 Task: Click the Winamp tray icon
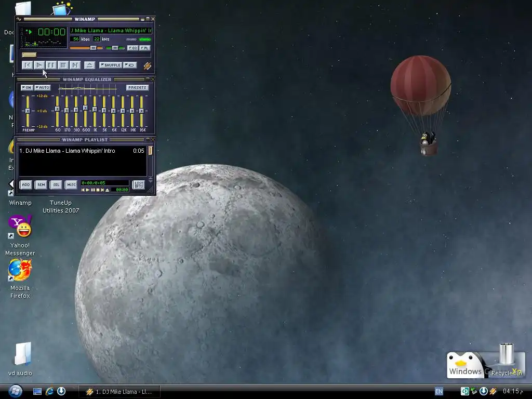click(493, 392)
